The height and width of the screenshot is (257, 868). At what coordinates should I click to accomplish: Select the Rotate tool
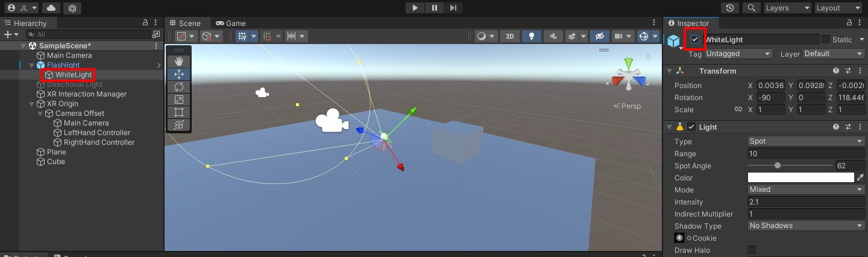coord(178,86)
